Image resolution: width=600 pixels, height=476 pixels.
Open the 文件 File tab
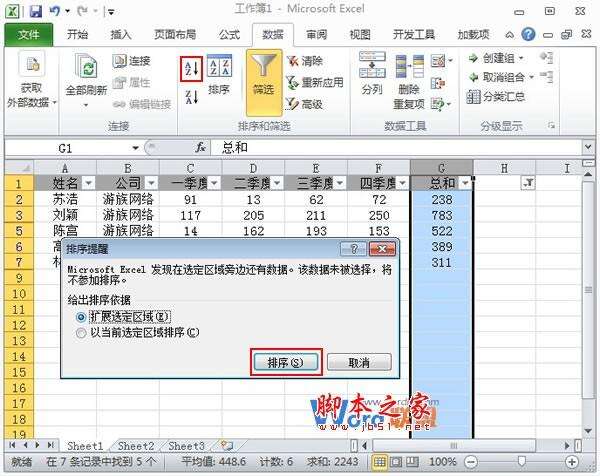coord(28,34)
